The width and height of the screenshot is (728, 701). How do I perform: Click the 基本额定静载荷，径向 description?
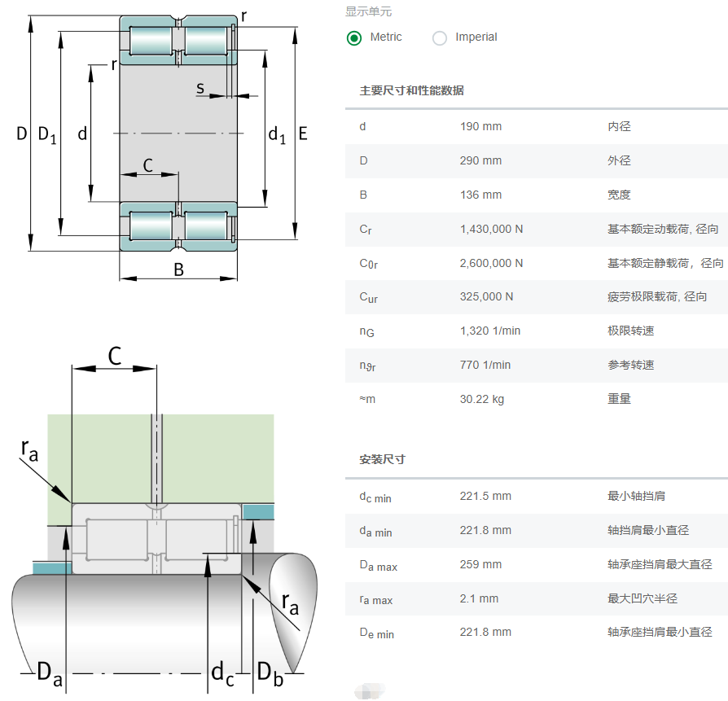click(665, 263)
